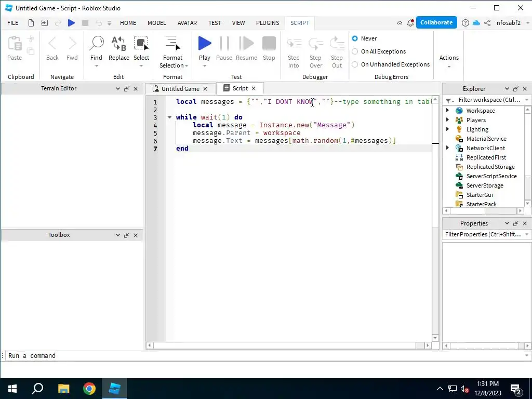The image size is (532, 399).
Task: Open File Explorer from the taskbar
Action: (x=63, y=389)
